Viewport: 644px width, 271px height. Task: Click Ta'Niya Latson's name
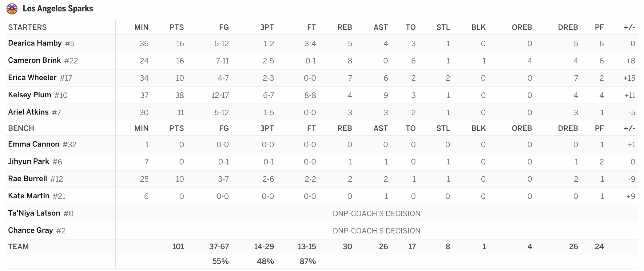[34, 213]
